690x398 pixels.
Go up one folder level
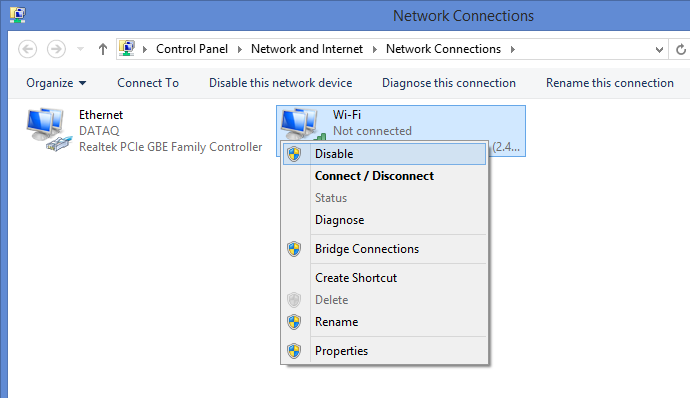103,49
